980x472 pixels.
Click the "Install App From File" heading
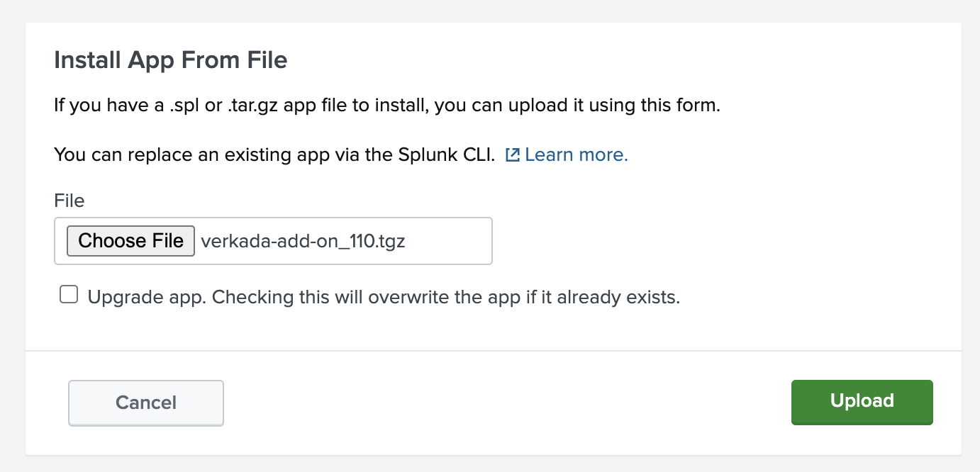[x=171, y=60]
